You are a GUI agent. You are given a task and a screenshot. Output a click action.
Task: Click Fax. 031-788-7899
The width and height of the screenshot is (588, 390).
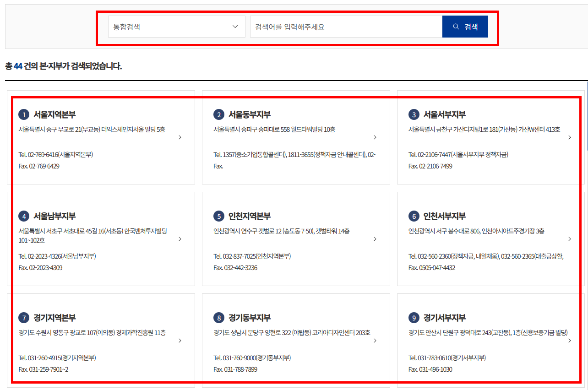pos(235,369)
